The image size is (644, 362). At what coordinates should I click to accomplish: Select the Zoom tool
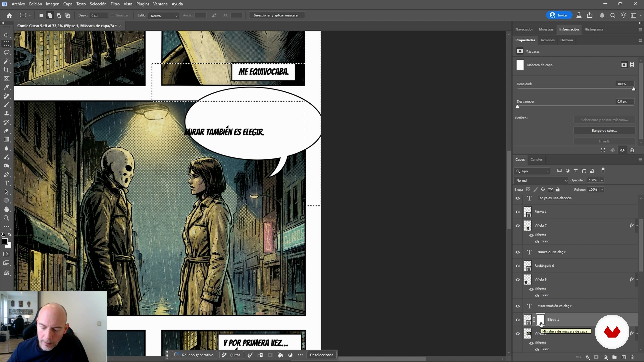point(7,218)
